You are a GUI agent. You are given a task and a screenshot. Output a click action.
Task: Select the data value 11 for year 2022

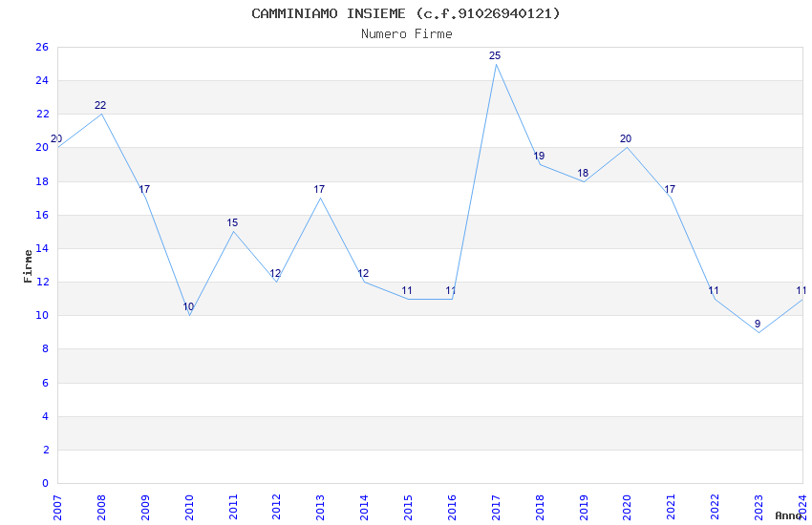click(715, 291)
